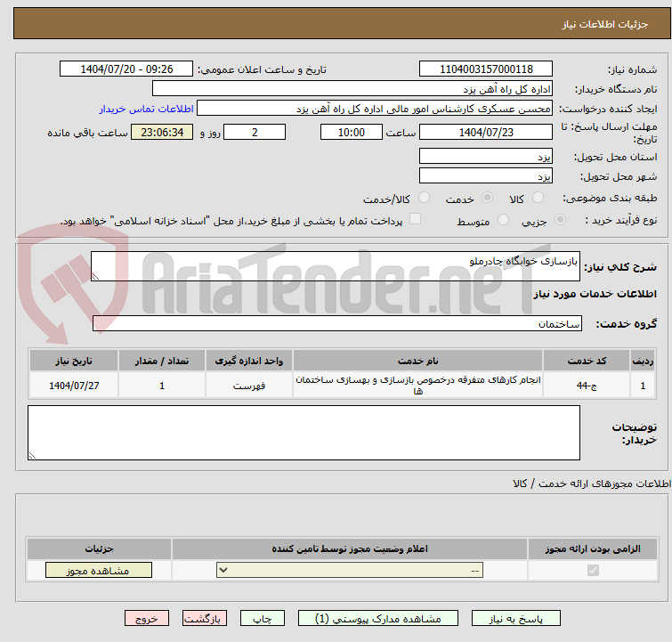Click the بازگشت back button
Screen dimensions: 672x642
(205, 619)
